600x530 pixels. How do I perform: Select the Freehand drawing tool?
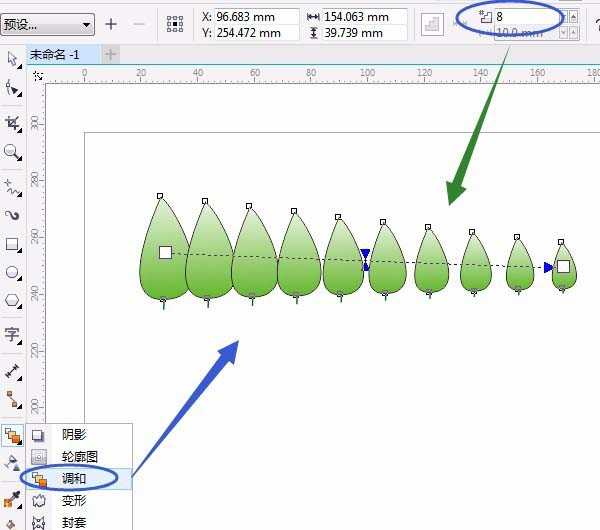tap(12, 185)
